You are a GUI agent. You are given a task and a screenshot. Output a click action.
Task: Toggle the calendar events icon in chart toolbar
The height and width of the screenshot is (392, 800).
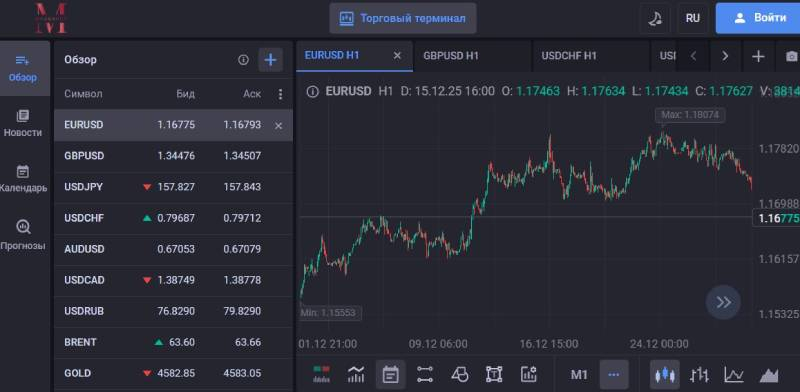[391, 375]
